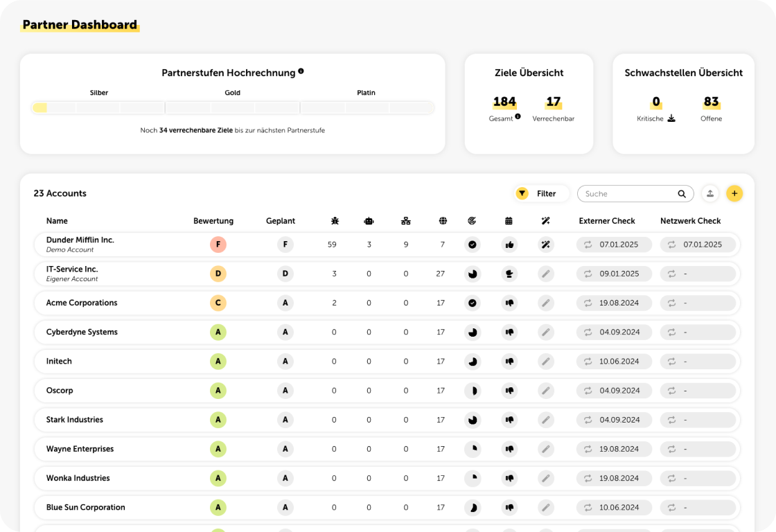The height and width of the screenshot is (532, 776).
Task: Click Dunder Mifflin bug count 59
Action: point(332,245)
